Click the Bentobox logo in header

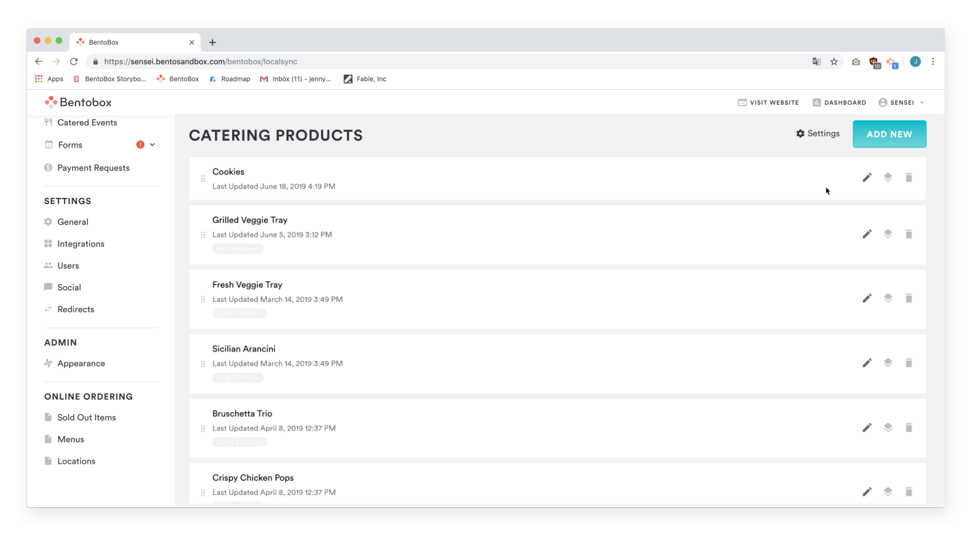(x=78, y=102)
